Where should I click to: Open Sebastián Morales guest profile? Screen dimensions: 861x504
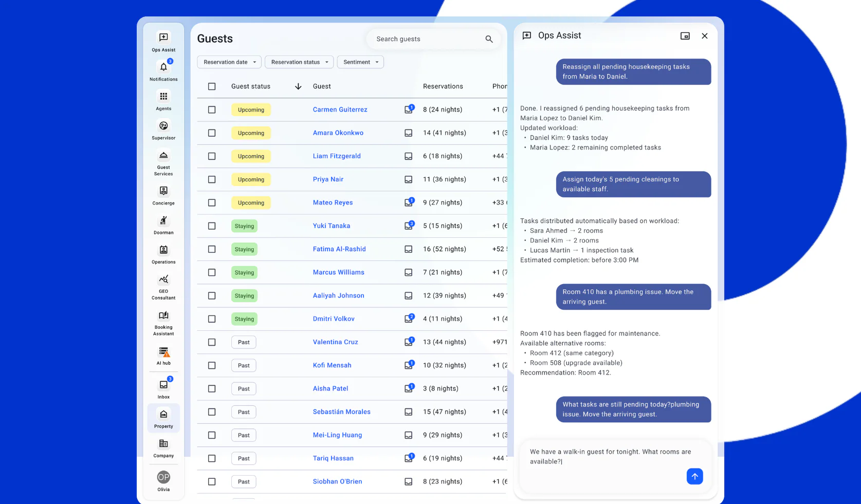341,412
